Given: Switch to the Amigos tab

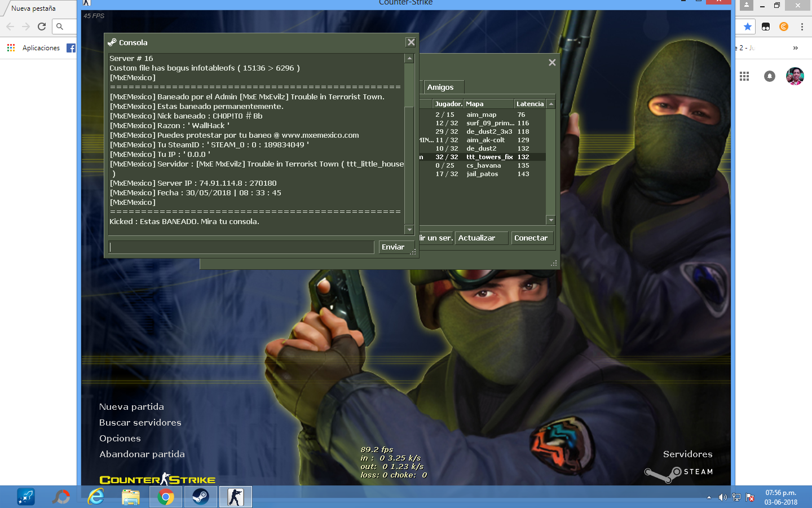Looking at the screenshot, I should 444,87.
